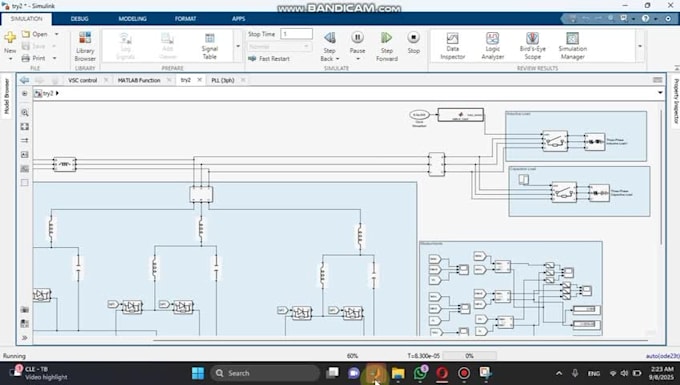This screenshot has height=385, width=680.
Task: Click the Print icon
Action: [x=26, y=58]
